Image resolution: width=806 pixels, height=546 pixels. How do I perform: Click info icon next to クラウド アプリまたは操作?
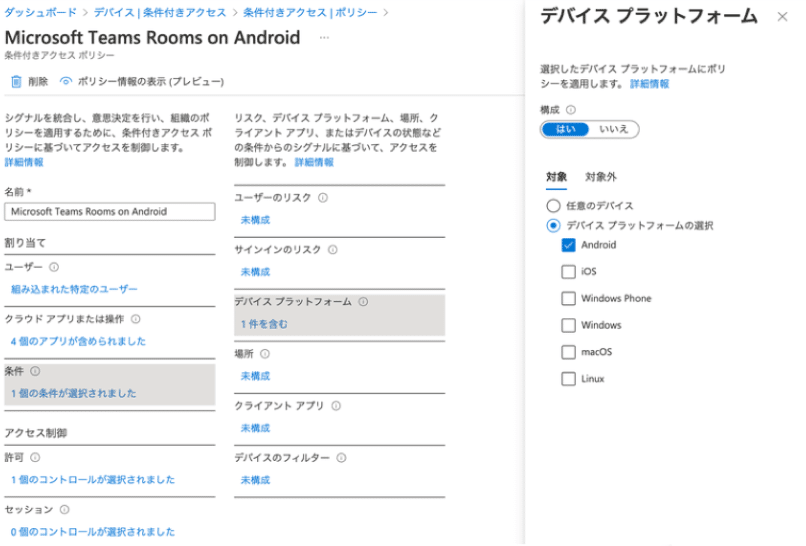[136, 319]
